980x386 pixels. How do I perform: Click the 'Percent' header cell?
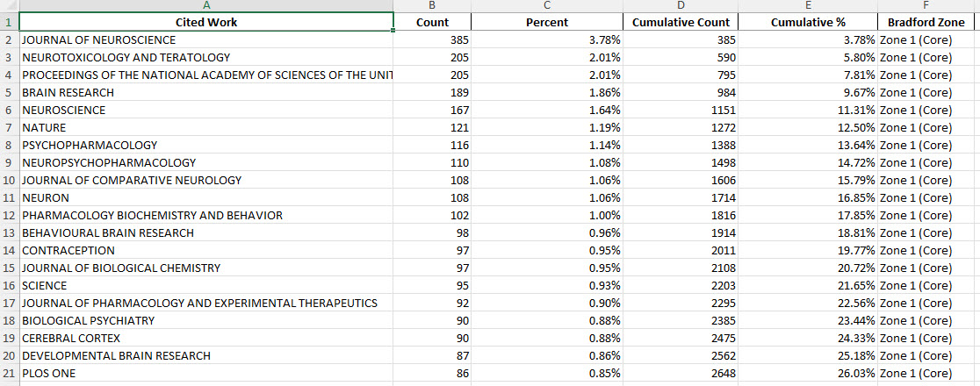click(547, 23)
